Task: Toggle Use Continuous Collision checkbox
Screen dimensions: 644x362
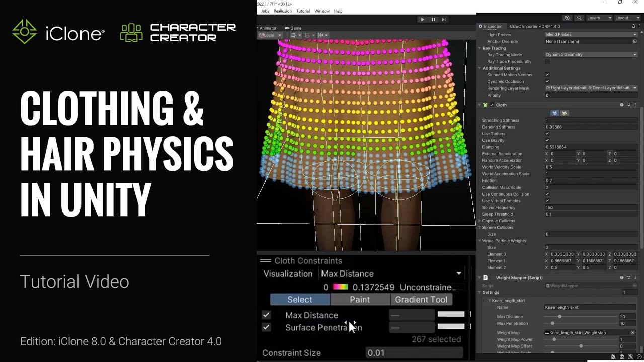Action: point(547,194)
